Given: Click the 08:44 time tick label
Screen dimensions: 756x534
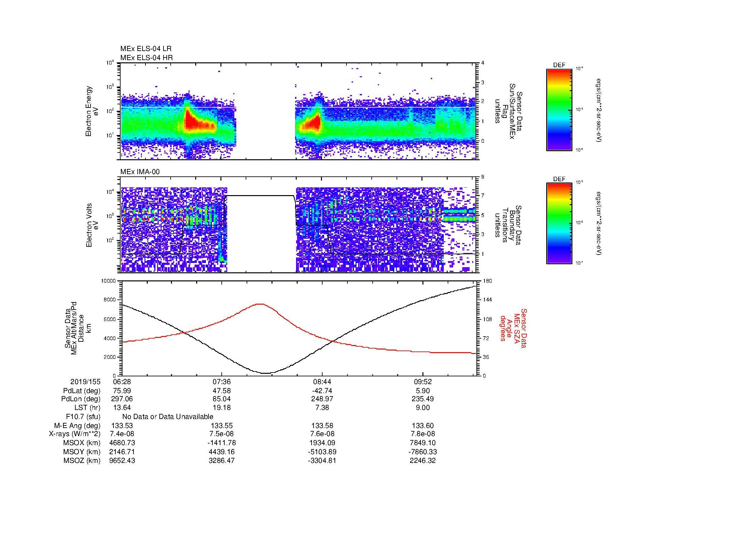Looking at the screenshot, I should coord(322,382).
